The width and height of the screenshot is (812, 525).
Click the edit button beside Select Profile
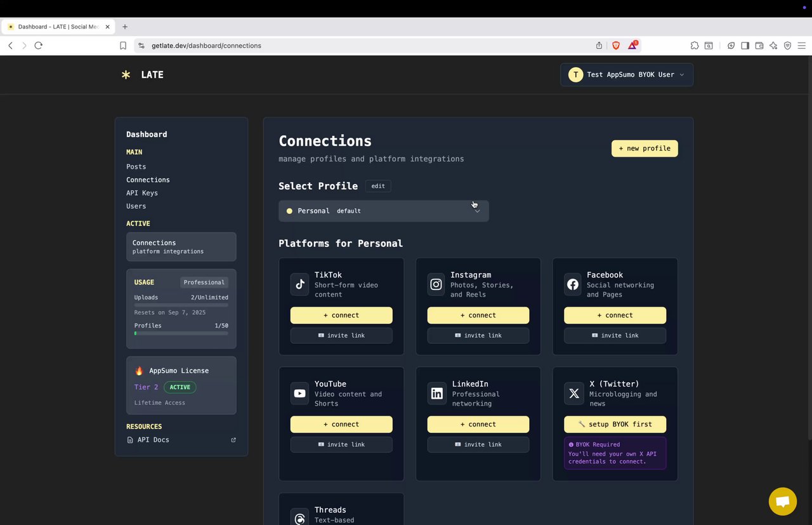pos(378,186)
